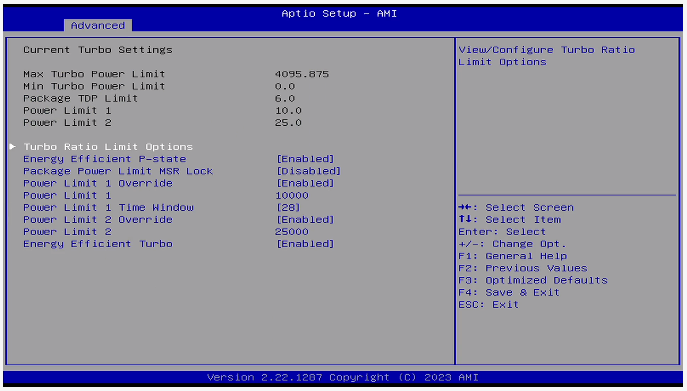The height and width of the screenshot is (391, 687).
Task: Click the Package TDP Limit label
Action: [x=81, y=98]
